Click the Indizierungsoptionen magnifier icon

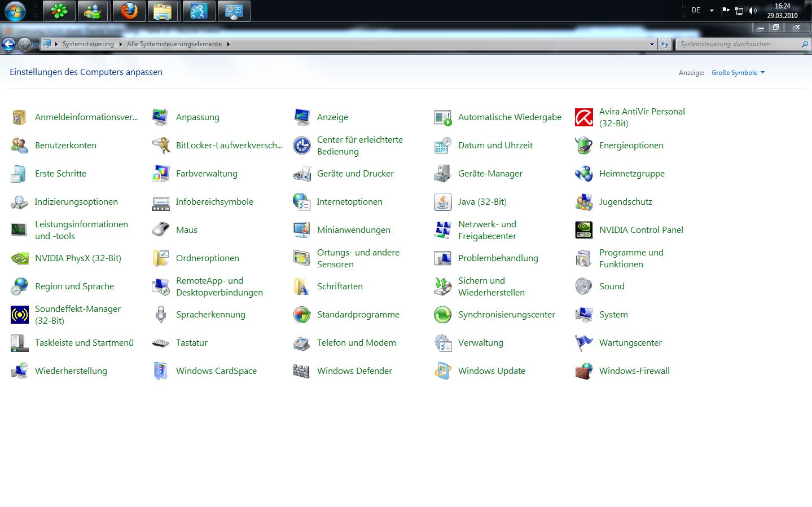click(x=19, y=202)
